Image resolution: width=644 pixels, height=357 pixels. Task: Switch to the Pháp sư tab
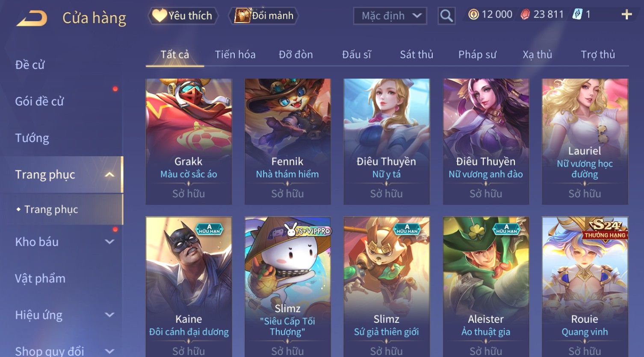click(477, 55)
